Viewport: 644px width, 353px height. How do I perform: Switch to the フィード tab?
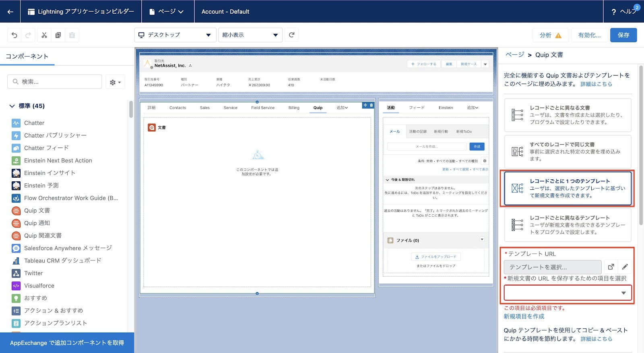(417, 108)
